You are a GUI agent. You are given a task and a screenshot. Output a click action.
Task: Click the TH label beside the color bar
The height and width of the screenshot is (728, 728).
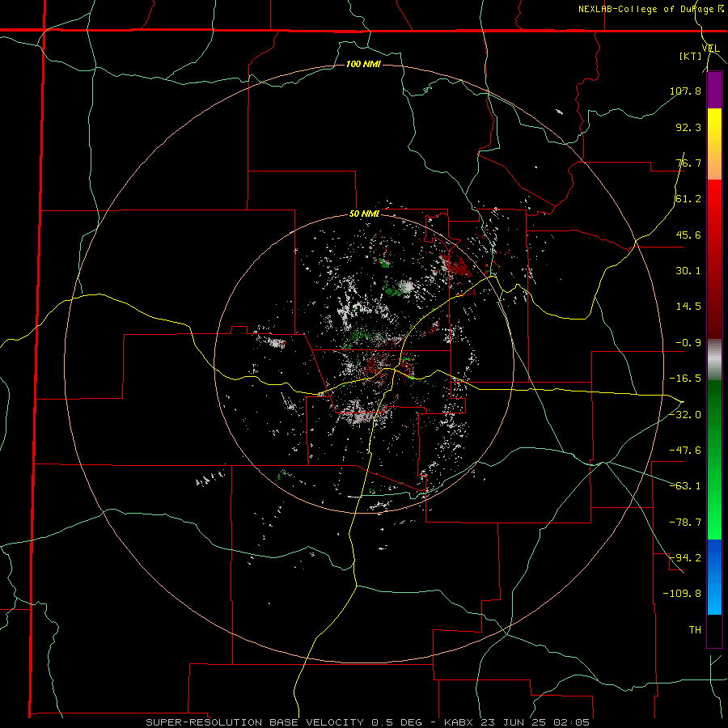[695, 629]
